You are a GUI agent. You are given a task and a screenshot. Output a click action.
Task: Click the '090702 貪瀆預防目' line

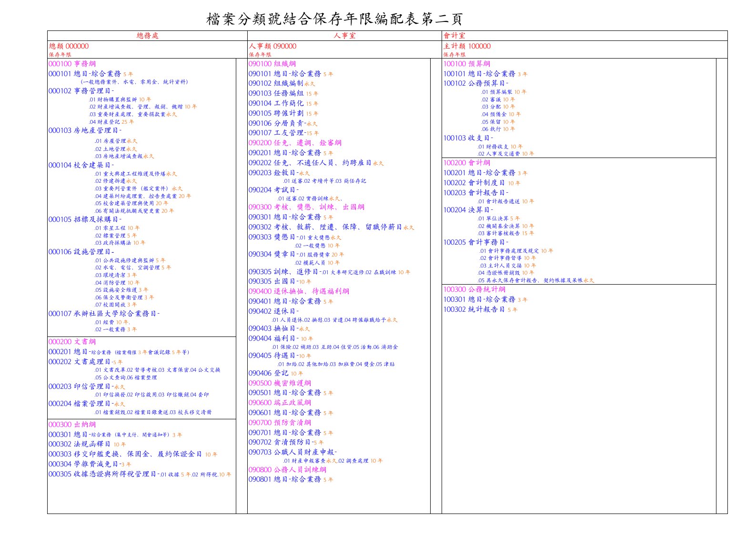coord(286,442)
